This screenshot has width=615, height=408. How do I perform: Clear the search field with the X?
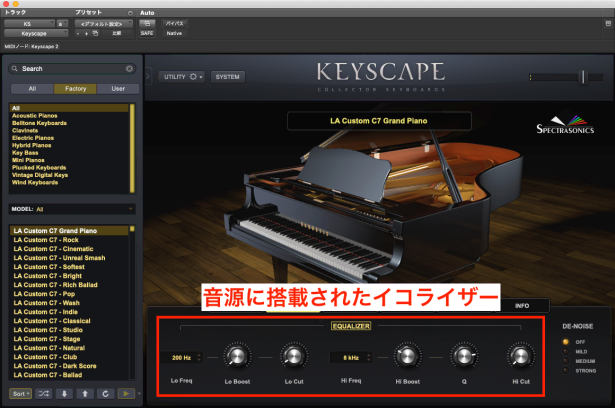(x=129, y=69)
